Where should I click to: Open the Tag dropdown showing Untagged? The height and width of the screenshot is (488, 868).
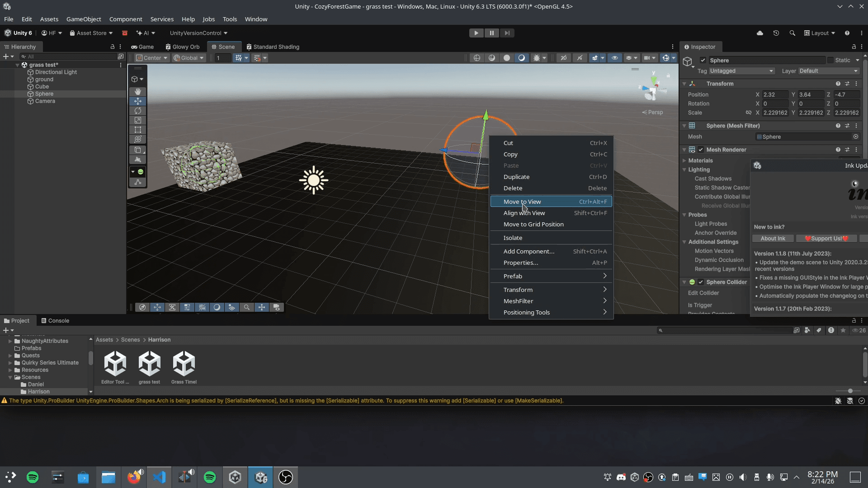(741, 71)
